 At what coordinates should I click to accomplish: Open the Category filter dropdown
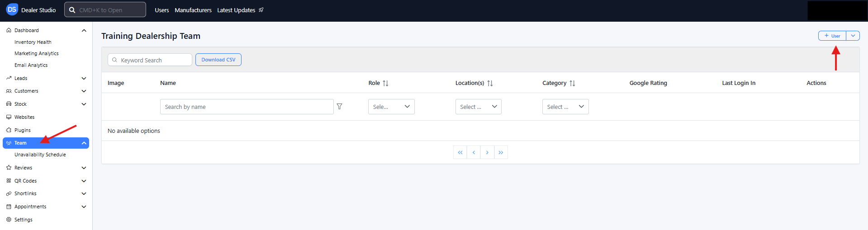(x=565, y=107)
